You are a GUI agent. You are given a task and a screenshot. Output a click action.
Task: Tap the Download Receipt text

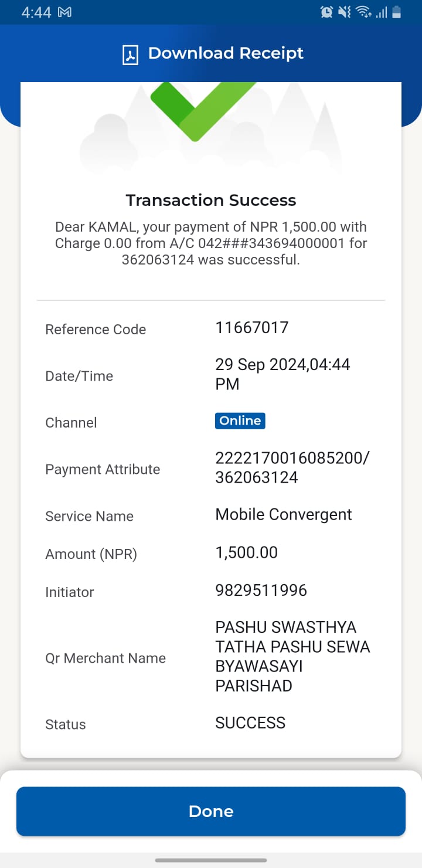(x=226, y=53)
